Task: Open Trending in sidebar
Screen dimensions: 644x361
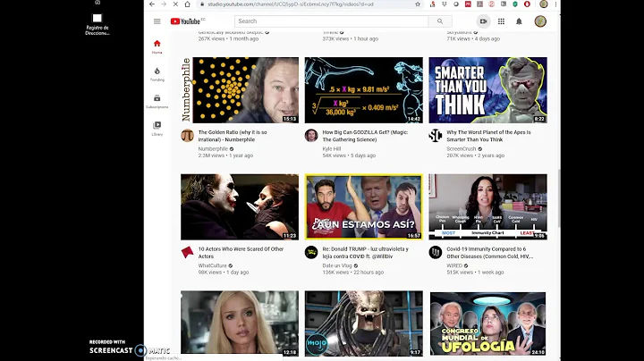Action: tap(157, 74)
